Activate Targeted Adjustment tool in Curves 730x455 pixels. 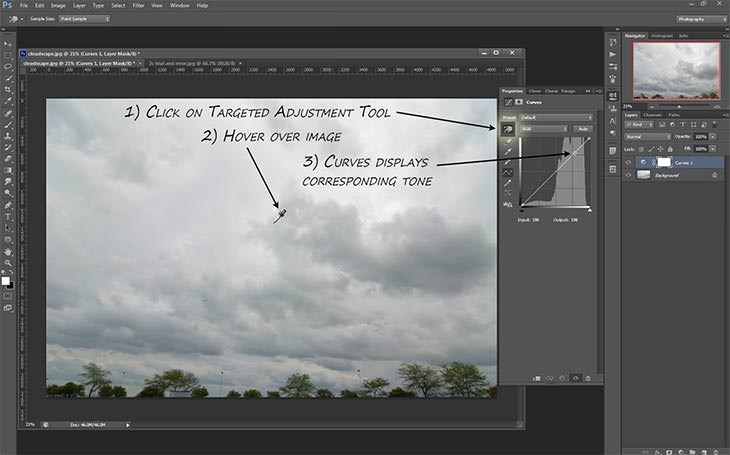(508, 129)
